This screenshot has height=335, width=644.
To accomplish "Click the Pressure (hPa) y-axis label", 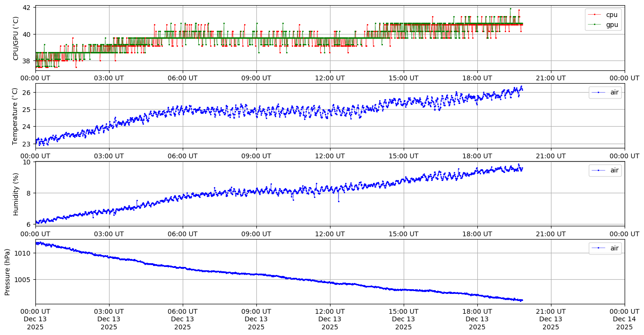I will coord(8,272).
